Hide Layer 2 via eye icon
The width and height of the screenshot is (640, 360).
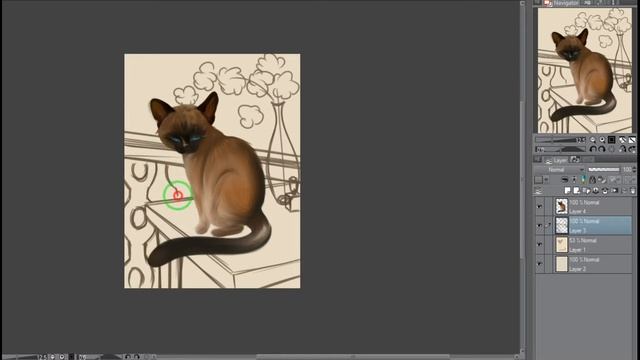(x=540, y=264)
